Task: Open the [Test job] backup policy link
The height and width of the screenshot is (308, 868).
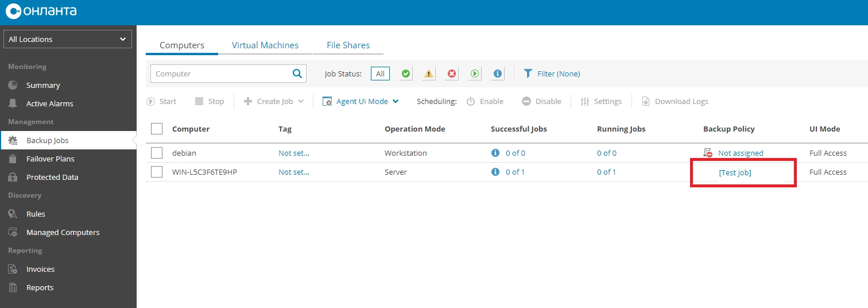Action: point(735,172)
